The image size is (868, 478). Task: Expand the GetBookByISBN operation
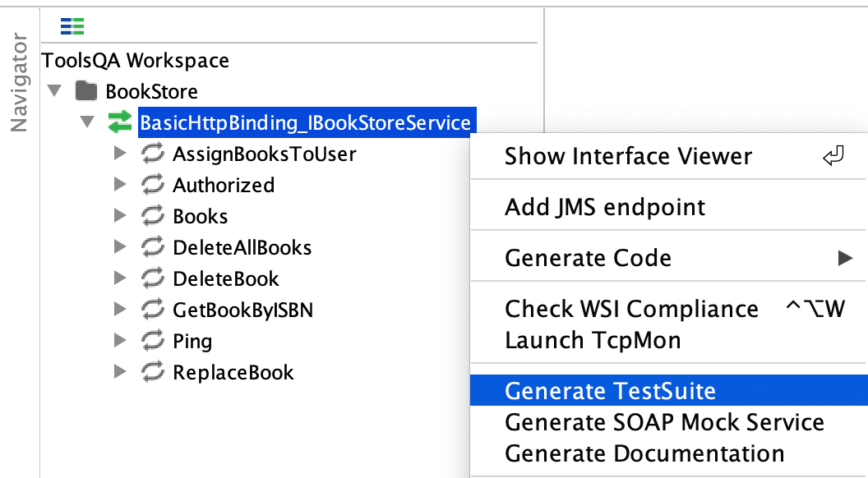click(119, 310)
